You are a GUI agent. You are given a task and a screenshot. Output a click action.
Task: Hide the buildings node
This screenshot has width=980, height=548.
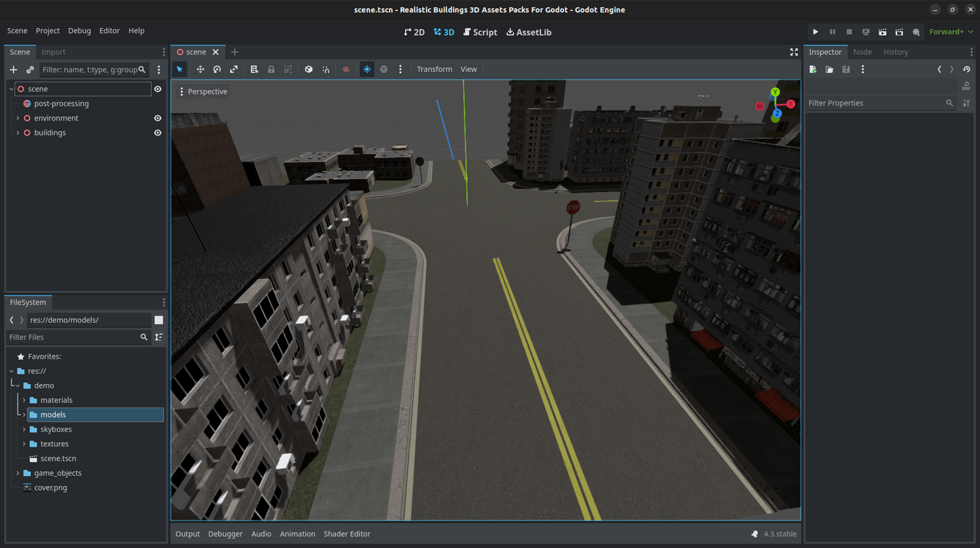click(x=157, y=133)
